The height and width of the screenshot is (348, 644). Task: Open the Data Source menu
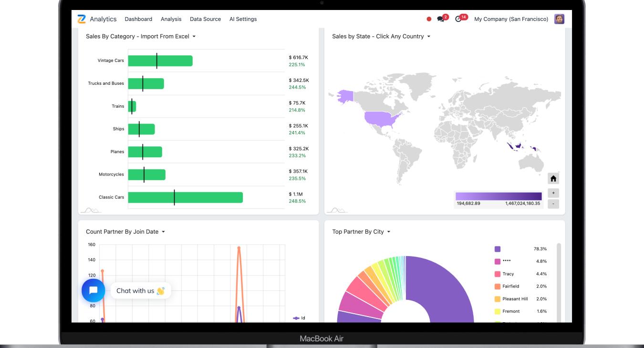(205, 19)
